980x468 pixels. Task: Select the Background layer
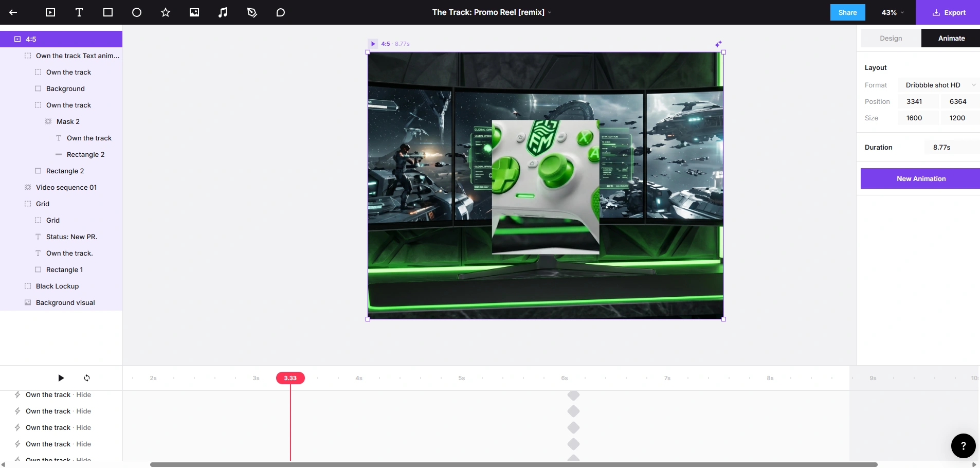point(61,88)
